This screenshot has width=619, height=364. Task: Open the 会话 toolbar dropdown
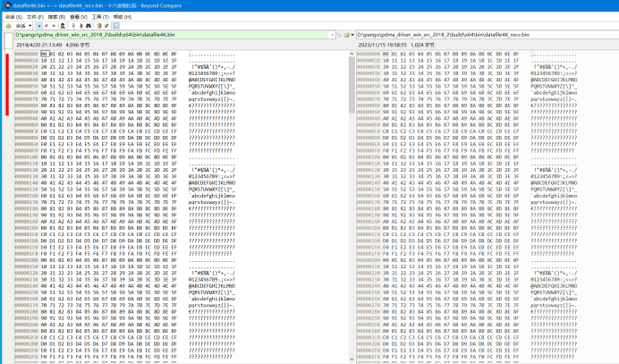(x=23, y=25)
